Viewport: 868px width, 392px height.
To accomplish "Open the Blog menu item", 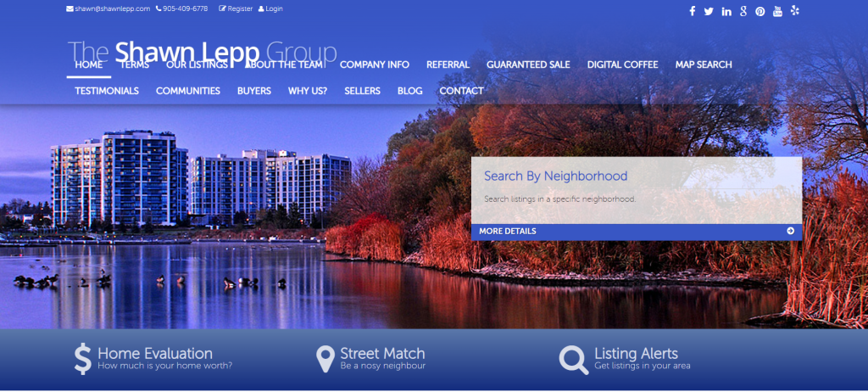I will (x=409, y=91).
